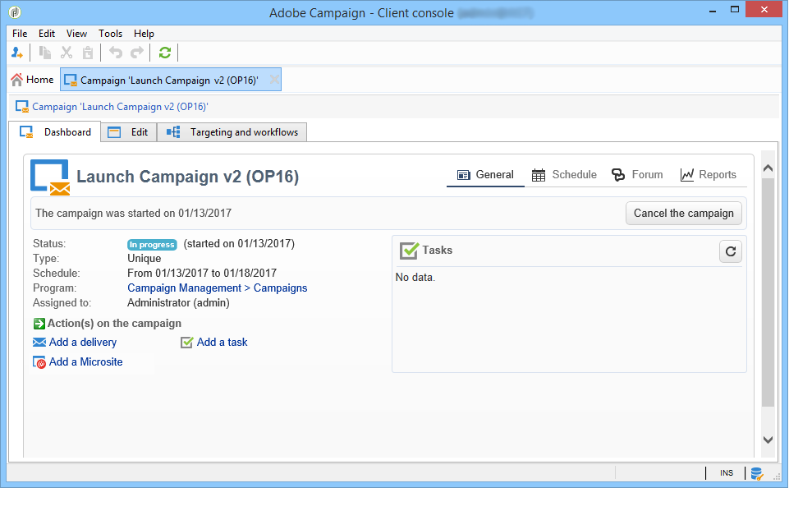
Task: Click the vertical scrollbar thumb
Action: pyautogui.click(x=768, y=292)
